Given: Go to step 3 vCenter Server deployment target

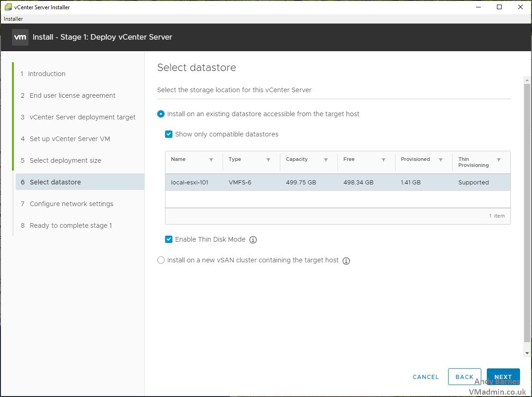Looking at the screenshot, I should tap(78, 117).
